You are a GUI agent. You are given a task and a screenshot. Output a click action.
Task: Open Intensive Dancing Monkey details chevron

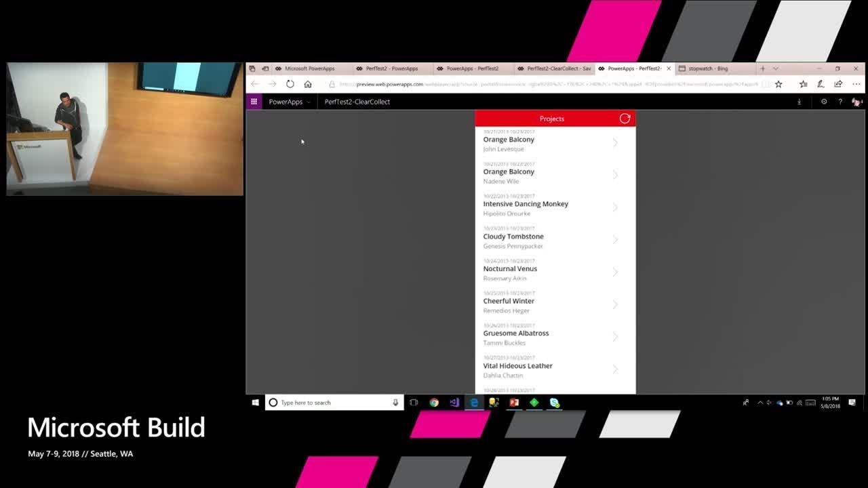[615, 207]
